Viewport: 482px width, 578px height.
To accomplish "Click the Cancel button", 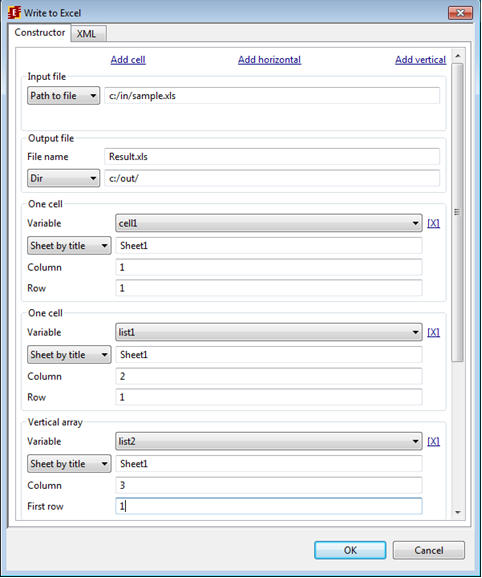I will [x=429, y=550].
